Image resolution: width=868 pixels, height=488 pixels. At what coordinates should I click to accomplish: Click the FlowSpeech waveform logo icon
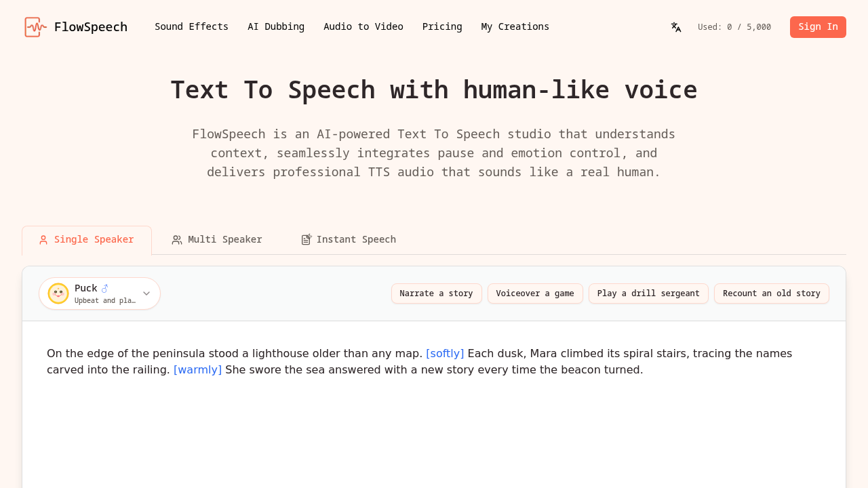pyautogui.click(x=34, y=26)
